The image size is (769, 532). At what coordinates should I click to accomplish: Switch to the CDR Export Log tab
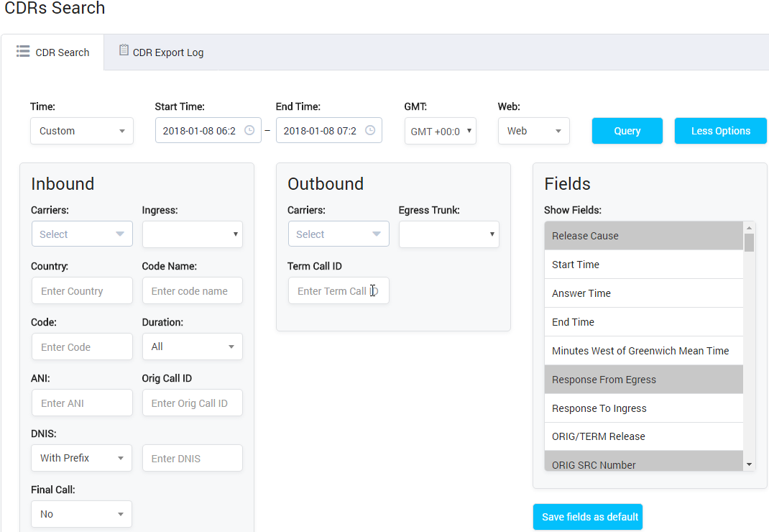161,52
